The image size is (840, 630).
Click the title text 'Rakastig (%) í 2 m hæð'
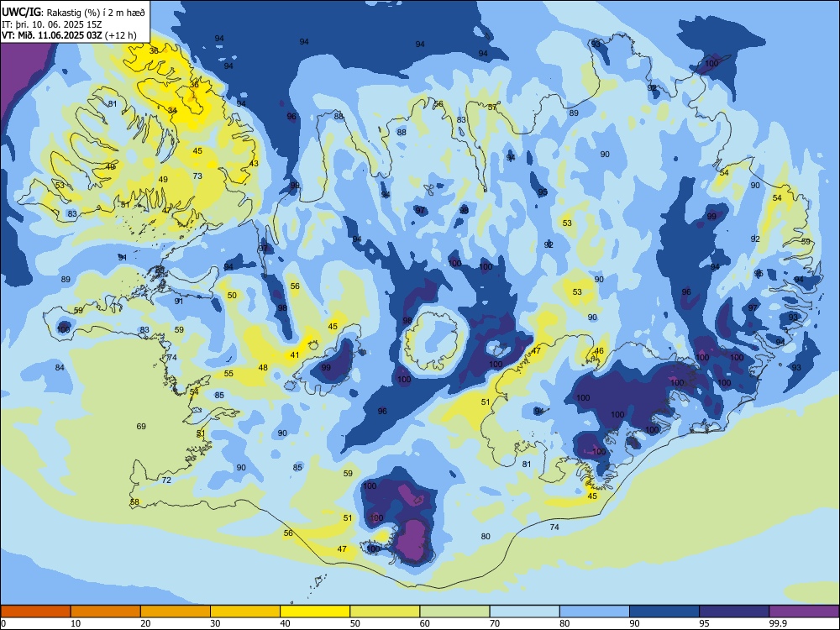96,13
